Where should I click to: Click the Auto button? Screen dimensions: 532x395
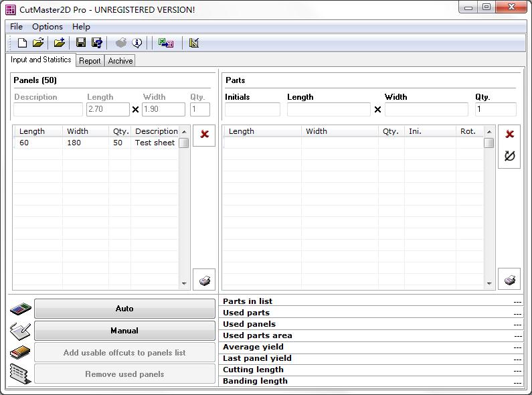click(x=124, y=309)
